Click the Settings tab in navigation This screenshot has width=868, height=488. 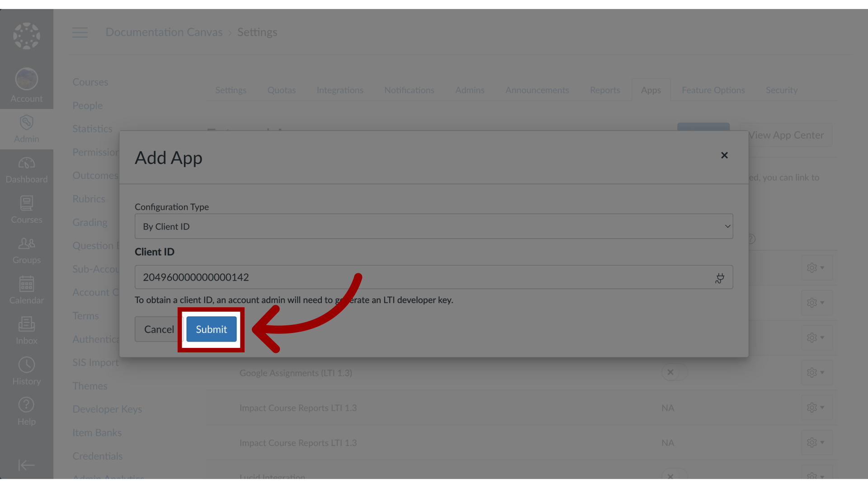click(231, 89)
